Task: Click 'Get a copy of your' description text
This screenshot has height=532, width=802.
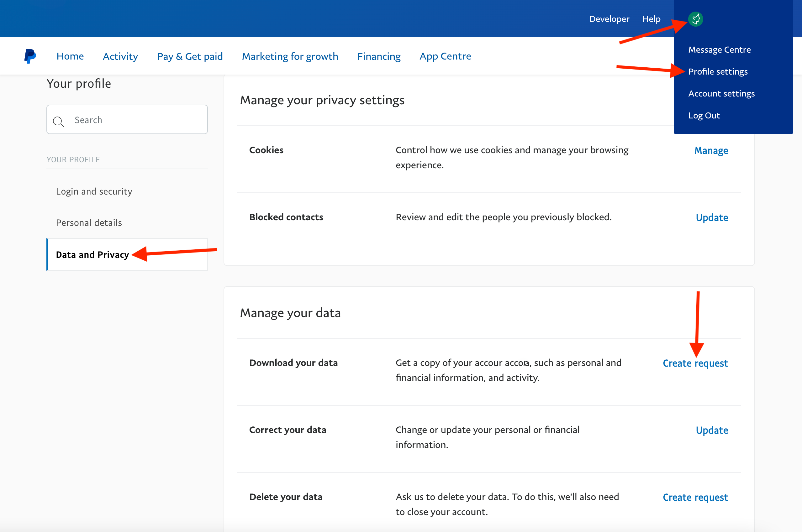Action: 508,370
